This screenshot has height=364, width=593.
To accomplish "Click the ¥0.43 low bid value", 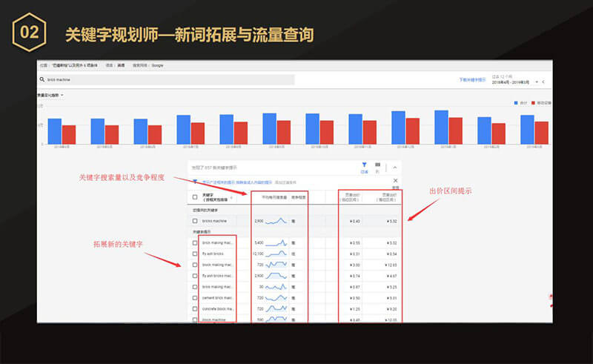I will 355,221.
